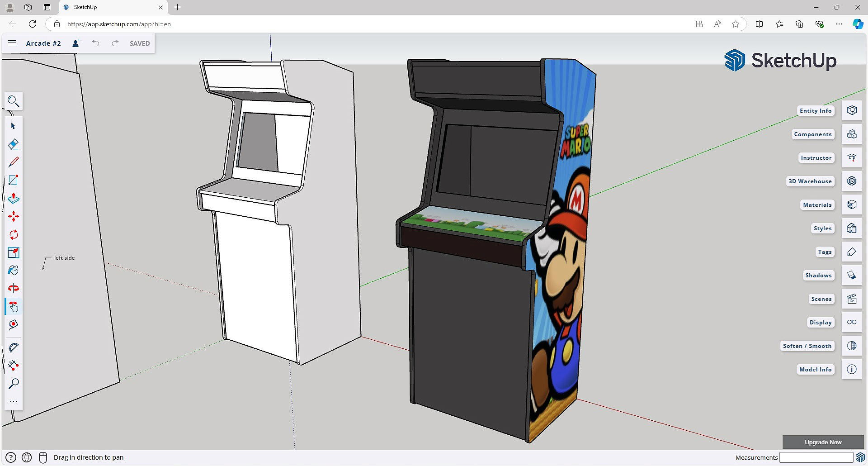Open browser Settings and more menu
Viewport: 868px width, 466px height.
(839, 24)
